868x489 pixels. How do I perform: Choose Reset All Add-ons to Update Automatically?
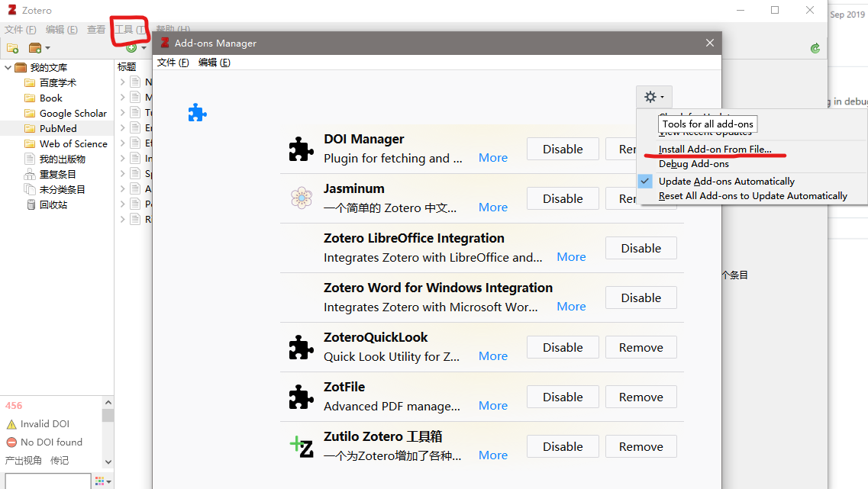tap(753, 196)
